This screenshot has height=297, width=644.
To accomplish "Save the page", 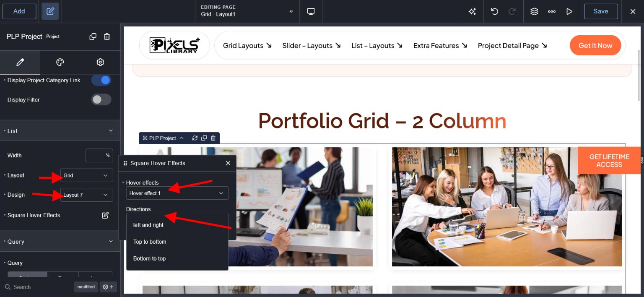I will [601, 11].
